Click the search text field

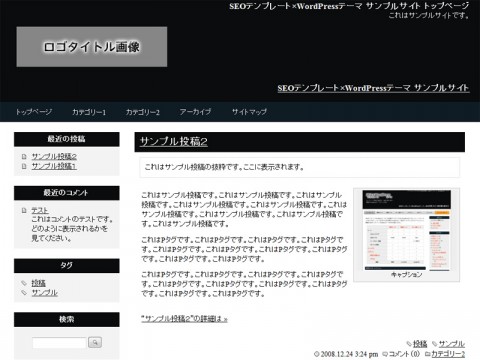59,343
